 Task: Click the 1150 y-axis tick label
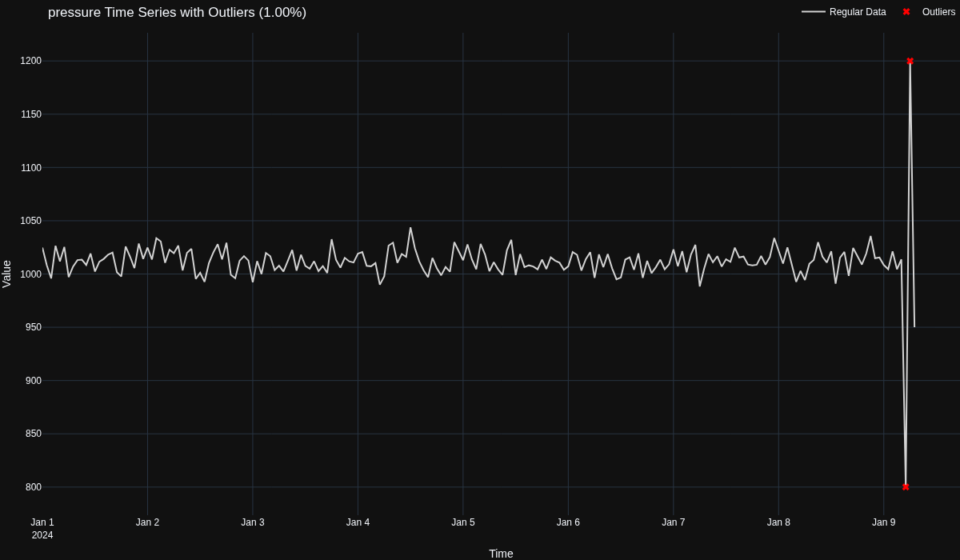pos(31,114)
